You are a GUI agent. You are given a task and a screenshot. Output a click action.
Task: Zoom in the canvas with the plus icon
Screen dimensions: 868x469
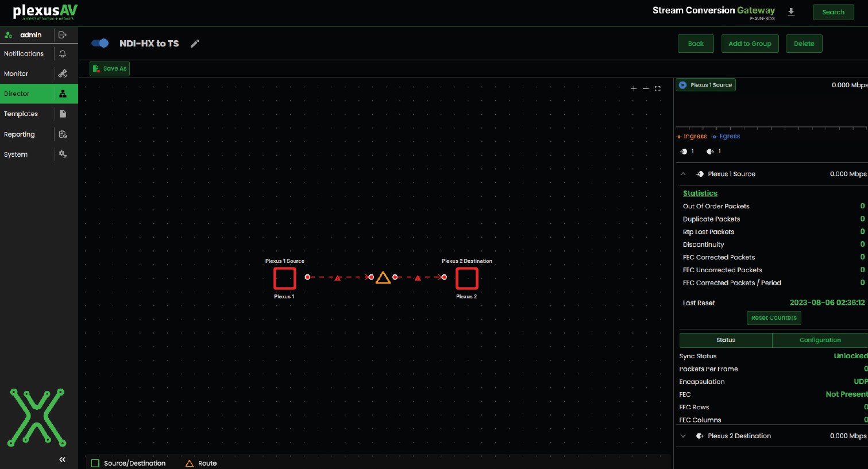pyautogui.click(x=634, y=88)
